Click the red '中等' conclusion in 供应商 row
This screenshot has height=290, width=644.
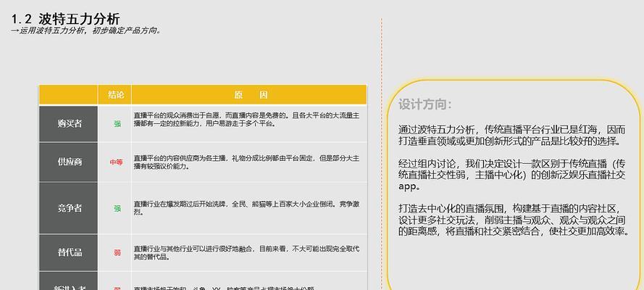(116, 162)
